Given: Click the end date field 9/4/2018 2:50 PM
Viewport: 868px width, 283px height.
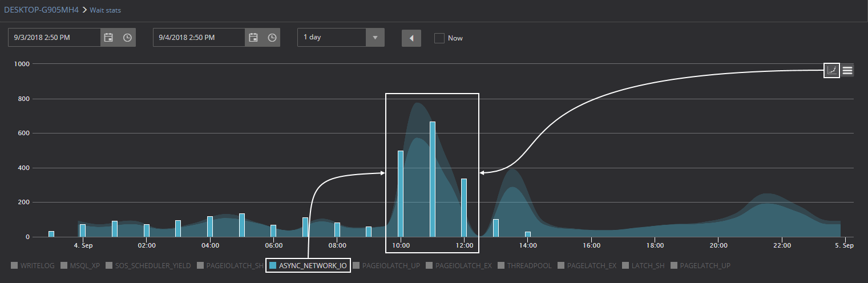Looking at the screenshot, I should (x=199, y=38).
